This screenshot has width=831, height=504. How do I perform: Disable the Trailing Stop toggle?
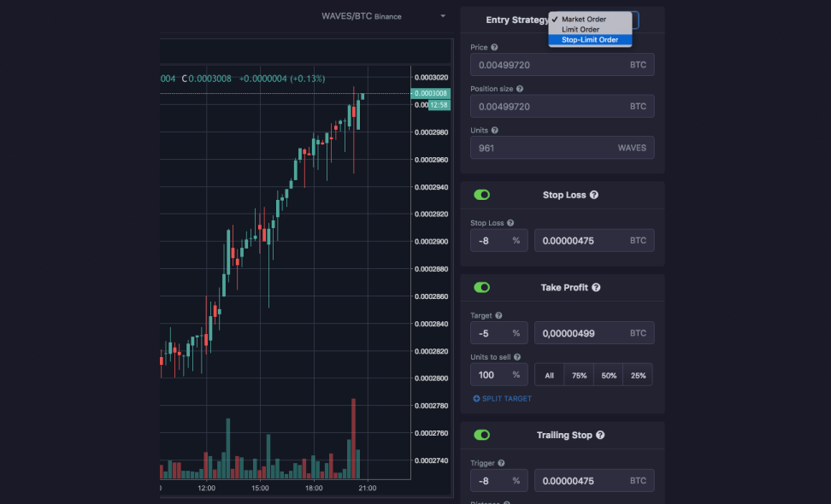481,435
